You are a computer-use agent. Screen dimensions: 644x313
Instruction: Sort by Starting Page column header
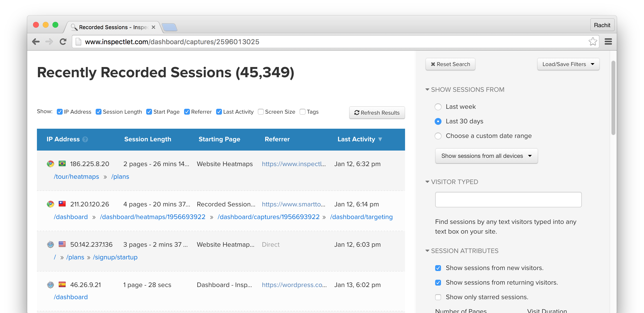pyautogui.click(x=219, y=139)
